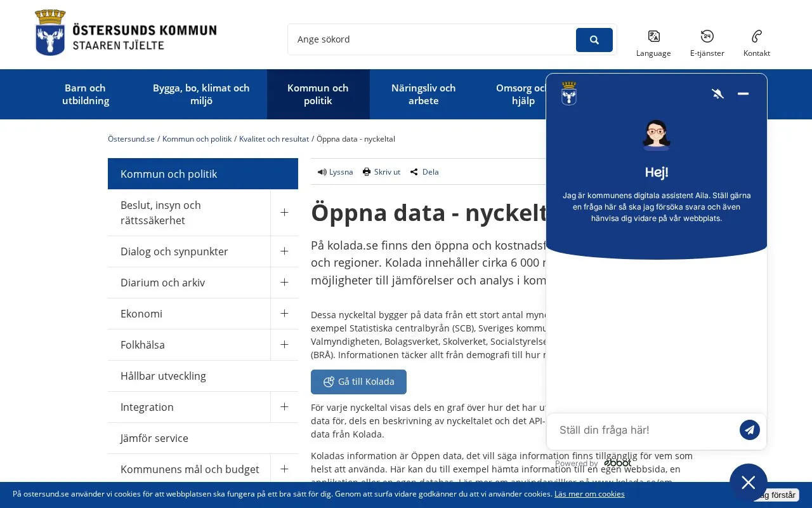Image resolution: width=812 pixels, height=508 pixels.
Task: Expand Beslut, insyn och rättssäkerhet submenu
Action: (284, 213)
